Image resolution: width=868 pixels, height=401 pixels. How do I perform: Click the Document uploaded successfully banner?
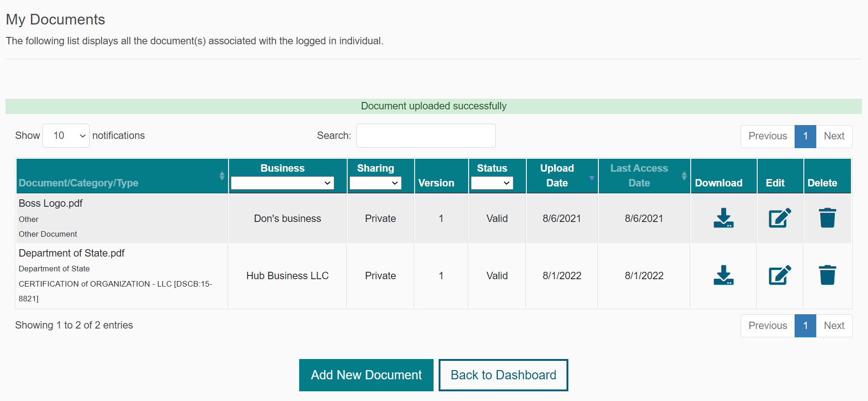434,106
